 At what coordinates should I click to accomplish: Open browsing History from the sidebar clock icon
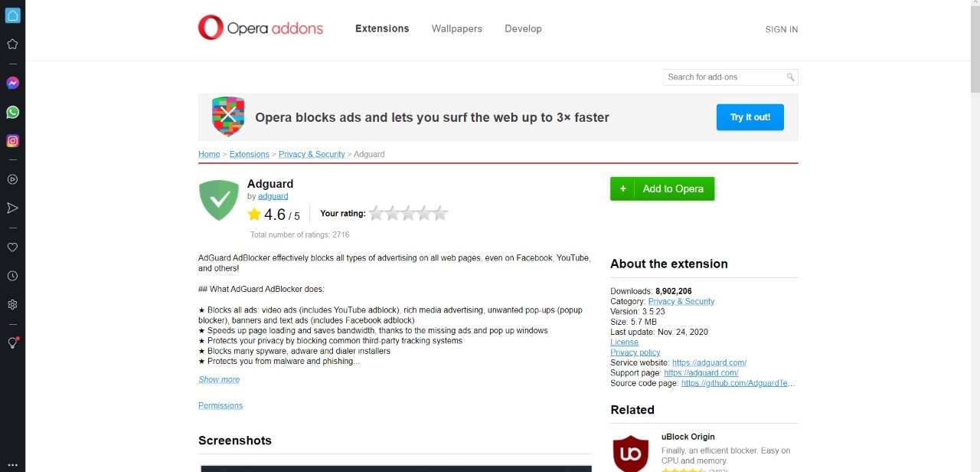click(x=12, y=276)
